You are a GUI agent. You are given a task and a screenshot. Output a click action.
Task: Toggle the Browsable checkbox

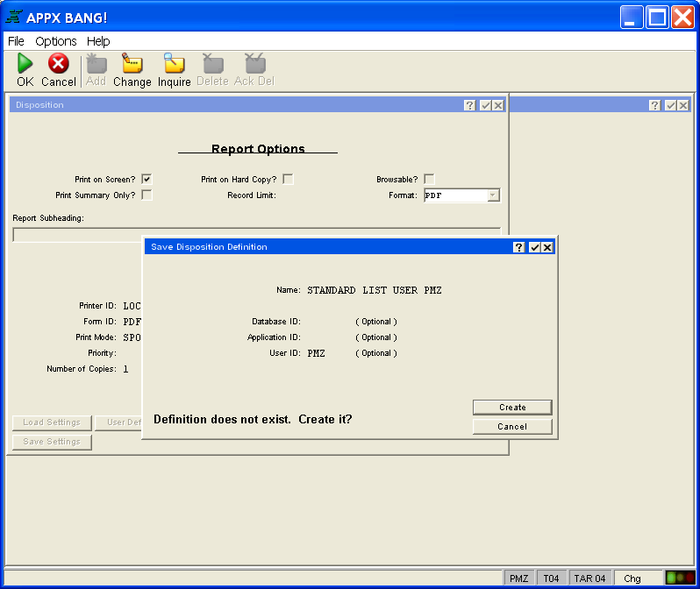[429, 179]
